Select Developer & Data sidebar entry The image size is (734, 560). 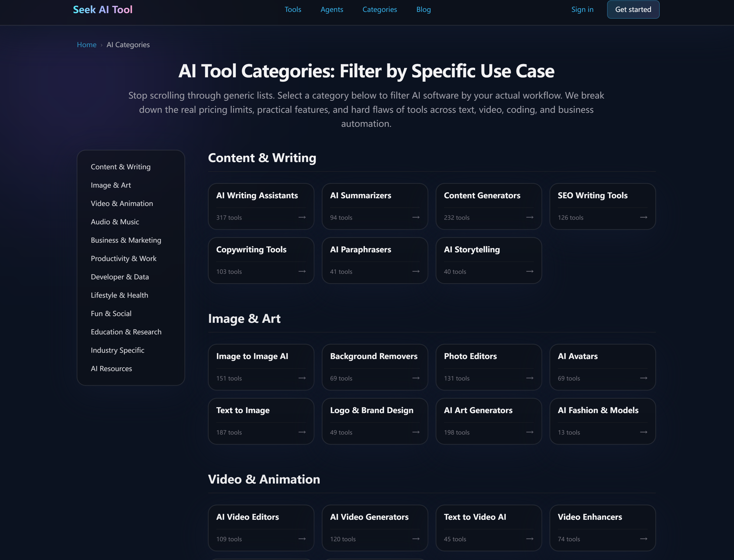tap(120, 277)
